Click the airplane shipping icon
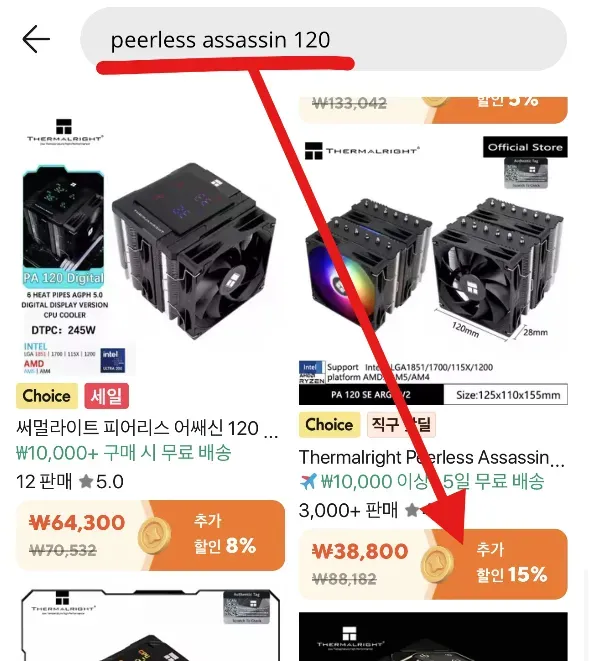 [x=308, y=481]
